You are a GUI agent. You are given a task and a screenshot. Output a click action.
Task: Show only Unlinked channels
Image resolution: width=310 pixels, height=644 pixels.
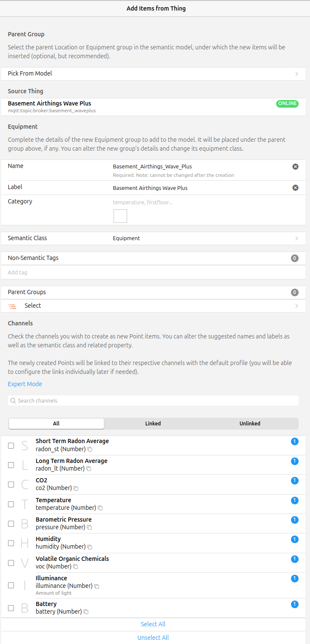click(x=250, y=424)
